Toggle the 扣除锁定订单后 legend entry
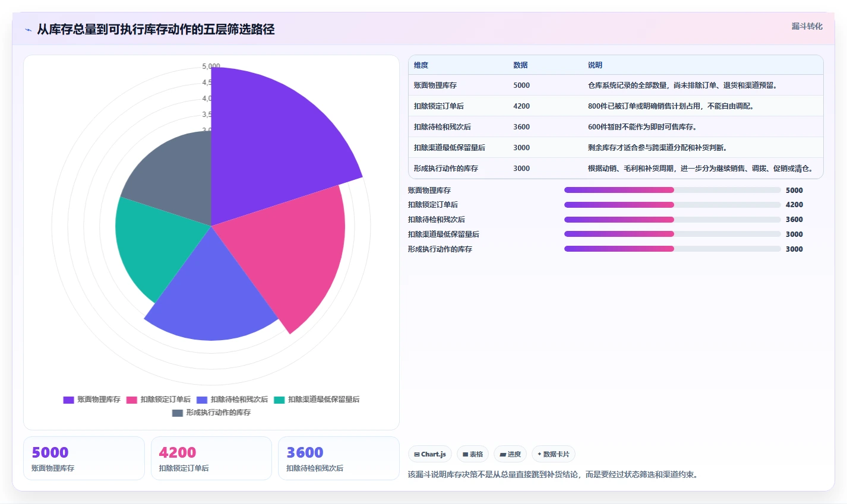The image size is (847, 504). click(x=159, y=400)
